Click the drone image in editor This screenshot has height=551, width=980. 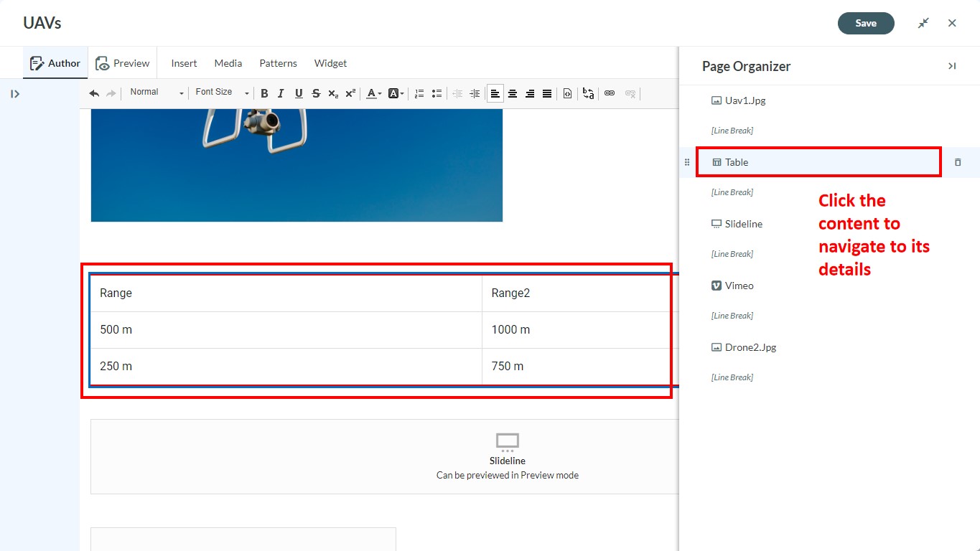tap(297, 165)
